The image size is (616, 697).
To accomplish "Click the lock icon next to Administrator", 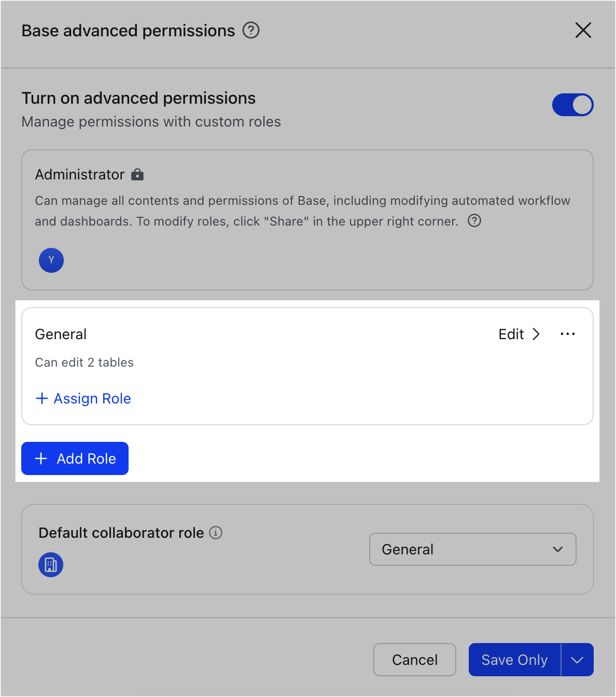I will point(137,174).
